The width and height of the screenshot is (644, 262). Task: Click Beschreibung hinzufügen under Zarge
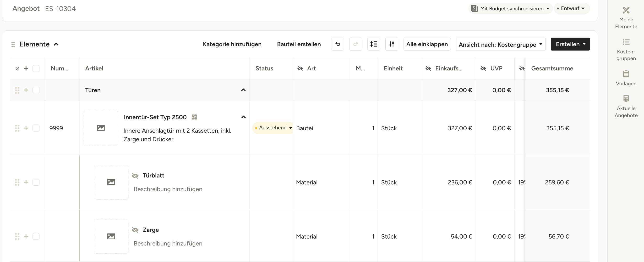coord(168,244)
